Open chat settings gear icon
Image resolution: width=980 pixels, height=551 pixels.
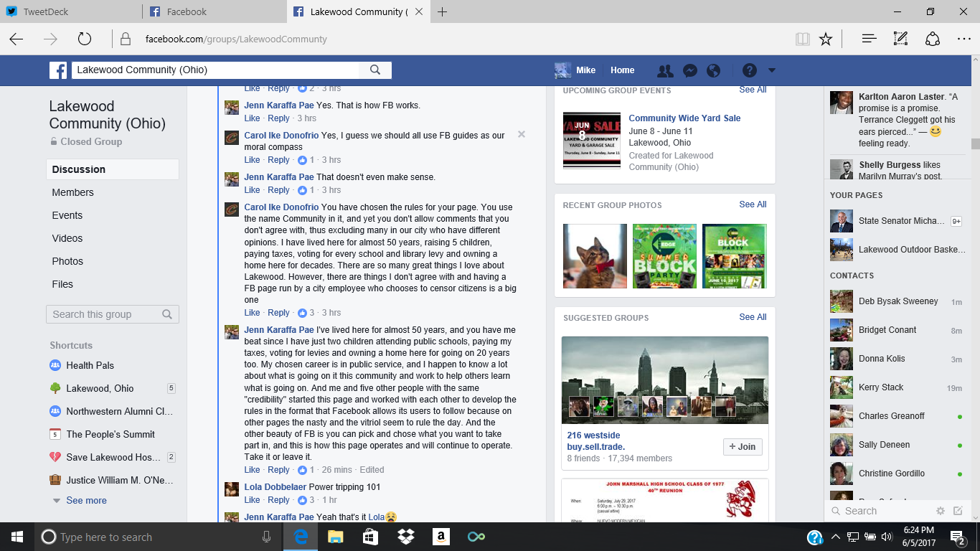coord(941,511)
